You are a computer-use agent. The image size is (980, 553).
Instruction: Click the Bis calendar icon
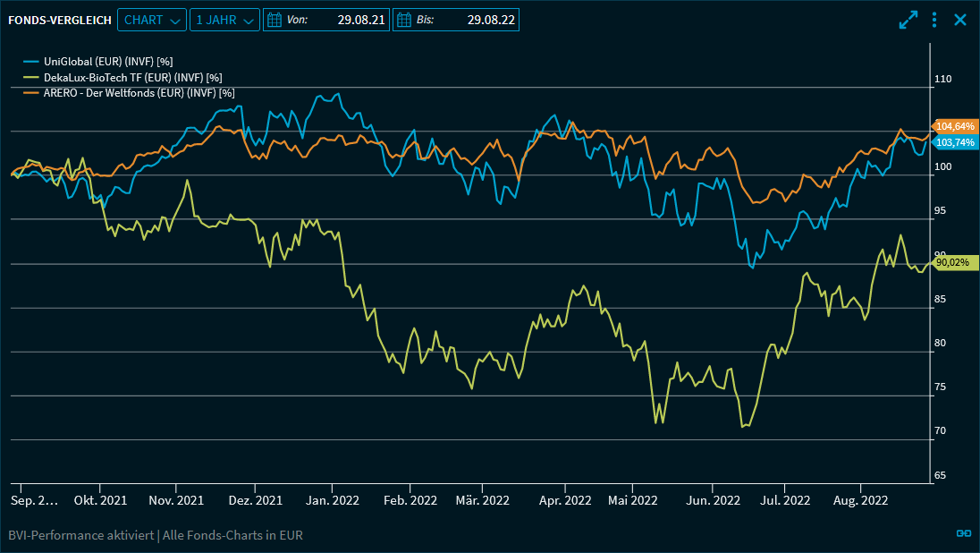click(404, 20)
